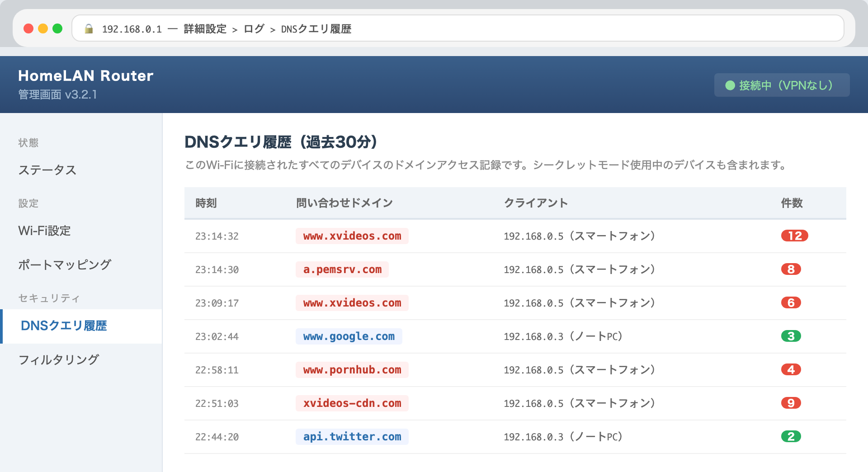868x472 pixels.
Task: Click the count badge showing 6
Action: (x=791, y=303)
